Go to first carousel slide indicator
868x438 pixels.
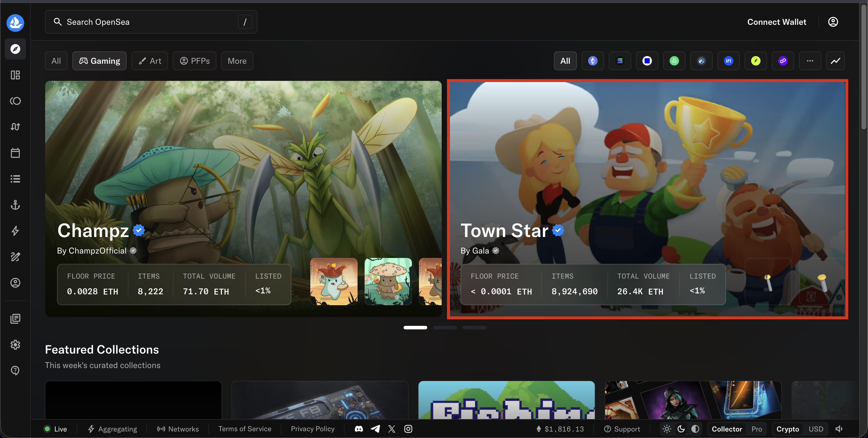[415, 328]
